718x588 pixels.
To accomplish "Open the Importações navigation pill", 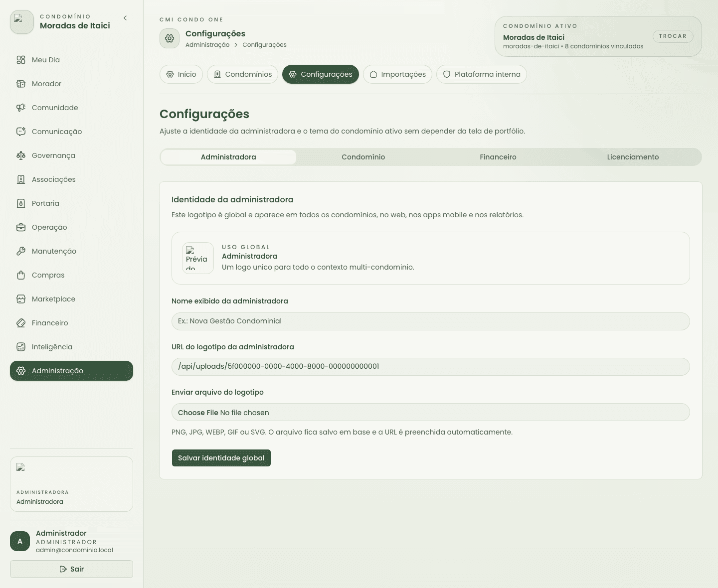I will tap(397, 74).
